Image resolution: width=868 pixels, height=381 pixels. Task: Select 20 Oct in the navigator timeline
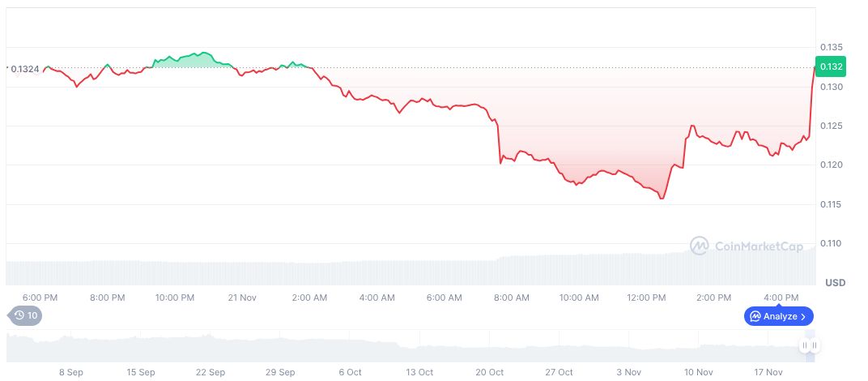pos(489,372)
